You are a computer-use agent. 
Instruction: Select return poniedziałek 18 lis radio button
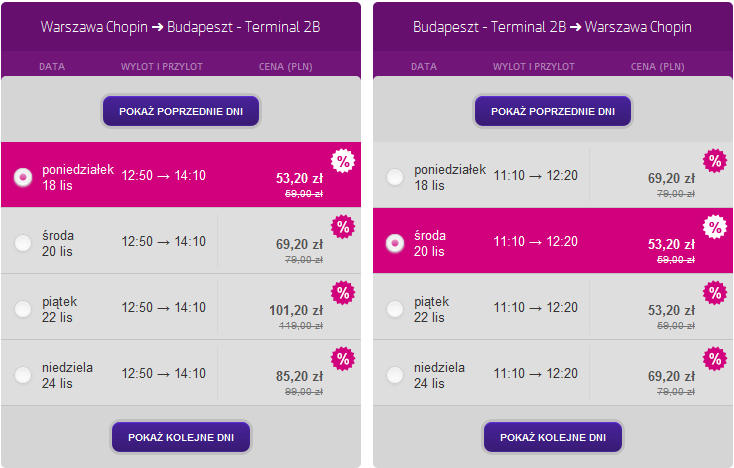coord(395,176)
